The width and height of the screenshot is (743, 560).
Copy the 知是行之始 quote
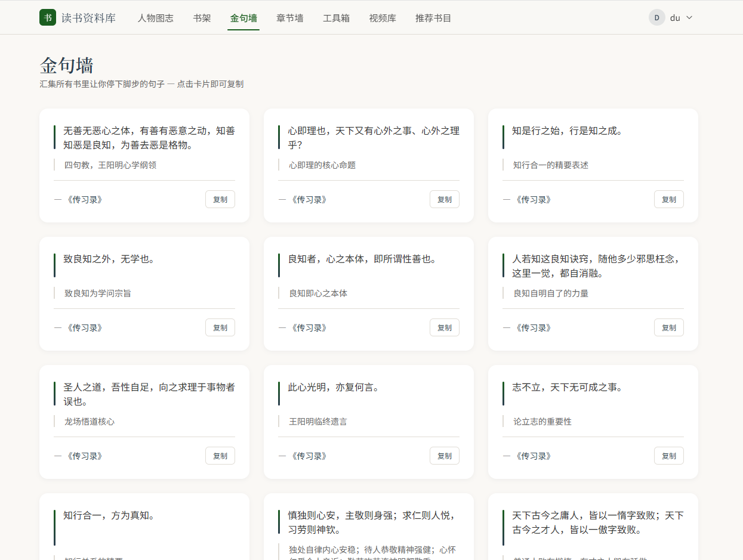click(669, 199)
